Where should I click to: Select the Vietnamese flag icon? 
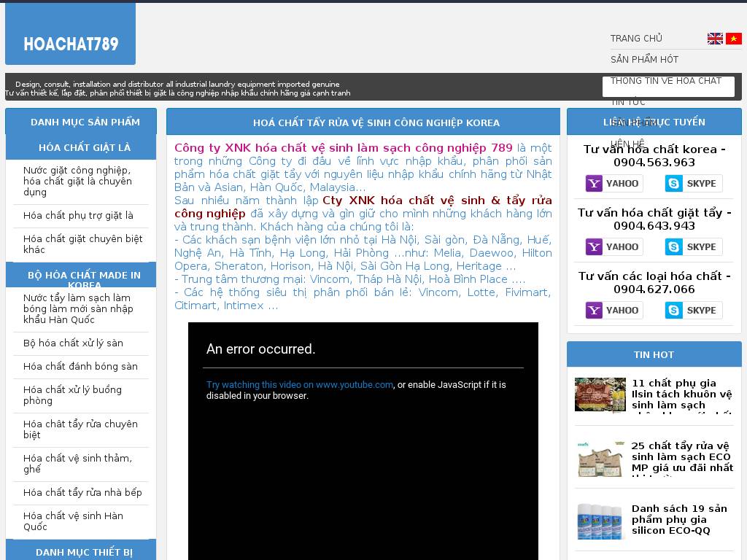(733, 39)
